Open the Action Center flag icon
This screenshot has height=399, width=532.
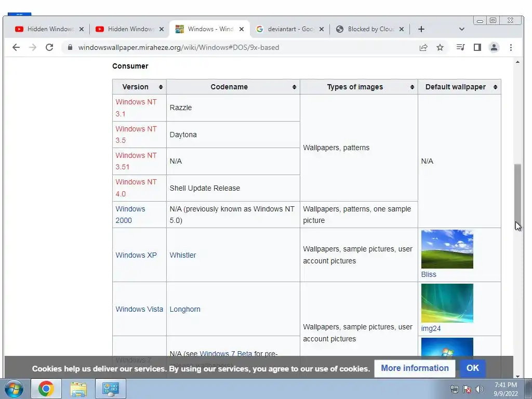pyautogui.click(x=467, y=389)
